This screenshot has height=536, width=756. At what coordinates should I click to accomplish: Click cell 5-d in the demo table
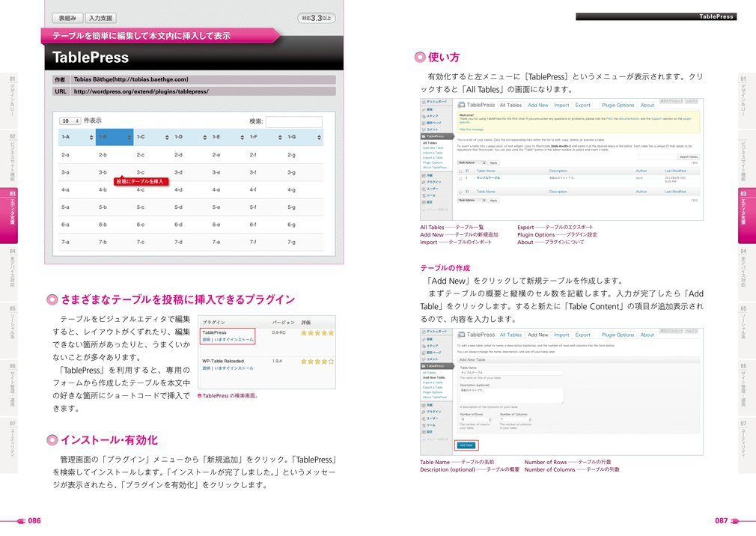(178, 207)
